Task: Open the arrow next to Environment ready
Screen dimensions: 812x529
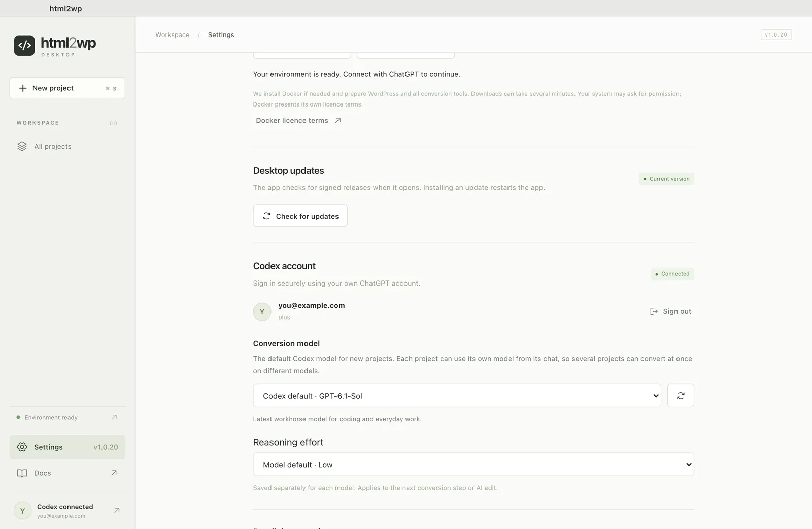Action: point(114,417)
